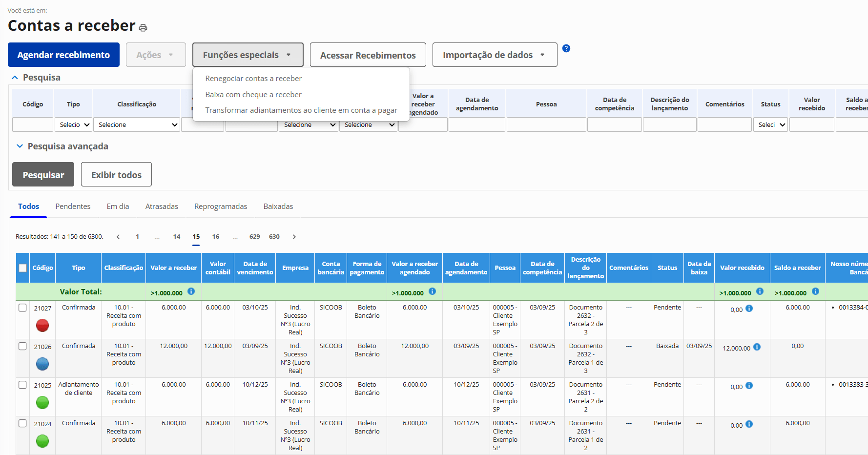
Task: Go to previous results page arrow
Action: tap(118, 237)
